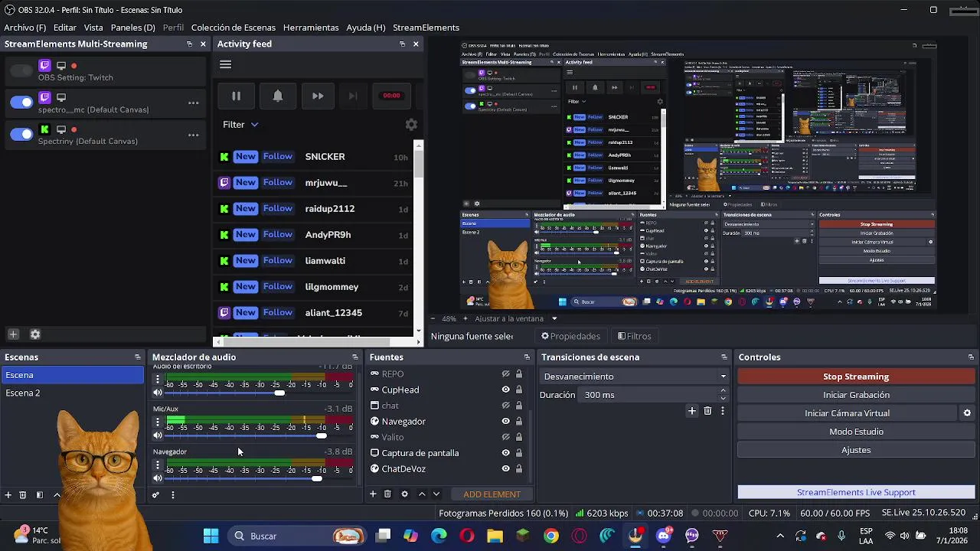
Task: Select Escena 2 in scenes list
Action: point(72,393)
